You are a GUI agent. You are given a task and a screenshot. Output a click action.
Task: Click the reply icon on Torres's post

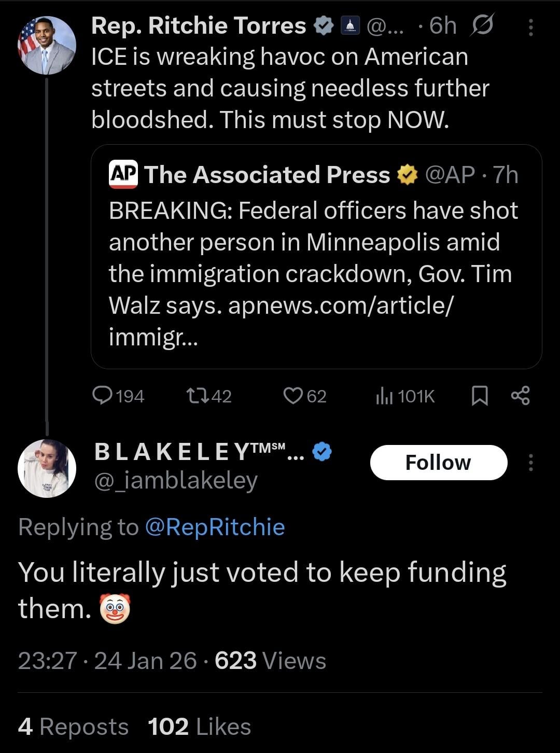(103, 396)
